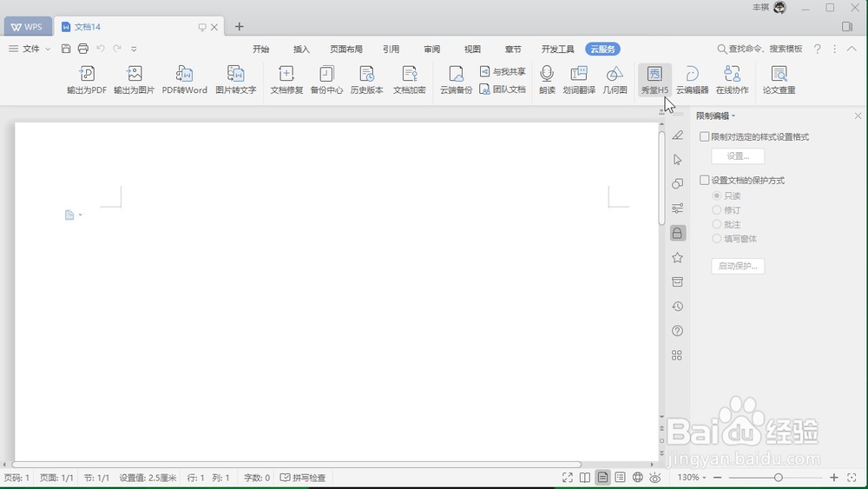Switch to the Start tab
Image resolution: width=868 pixels, height=489 pixels.
point(260,49)
